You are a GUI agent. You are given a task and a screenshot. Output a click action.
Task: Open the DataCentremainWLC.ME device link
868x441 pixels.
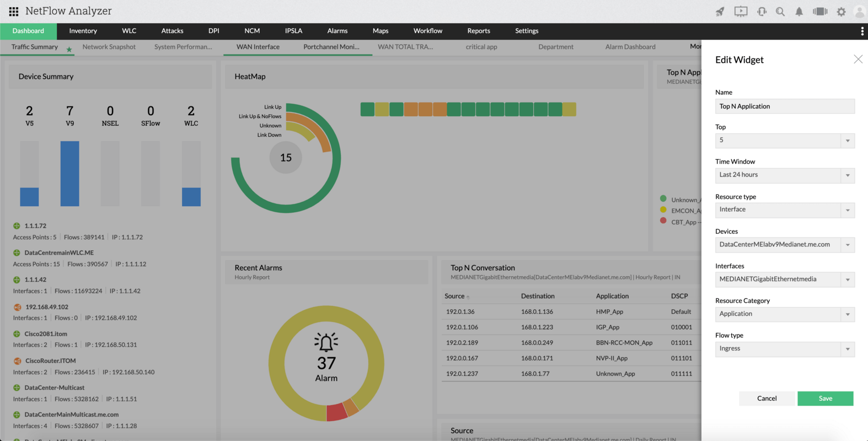[x=59, y=253]
